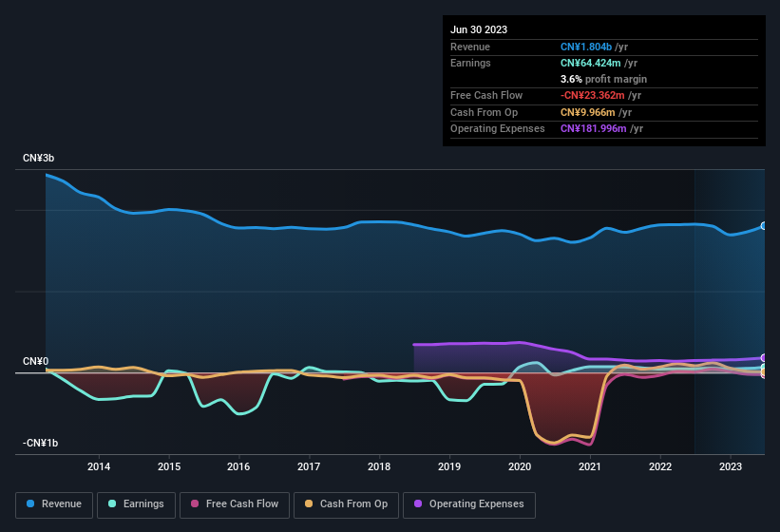Toggle the Revenue legend series
Viewport: 780px width, 532px height.
(x=54, y=504)
